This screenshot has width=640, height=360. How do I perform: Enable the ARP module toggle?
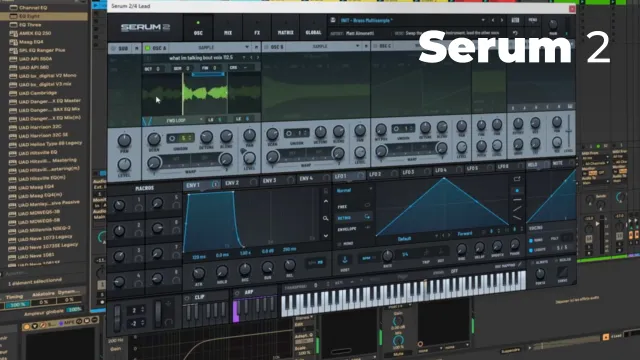coord(237,293)
